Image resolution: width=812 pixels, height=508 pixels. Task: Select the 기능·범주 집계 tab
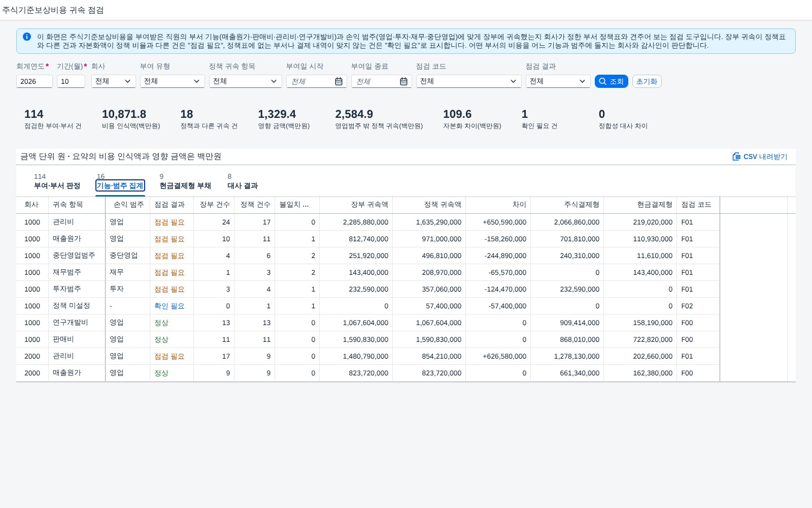pos(120,185)
